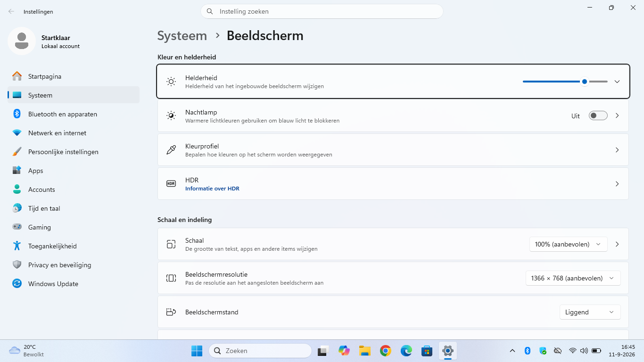Open the Windows Update section
Viewport: 644px width, 362px height.
click(x=74, y=284)
